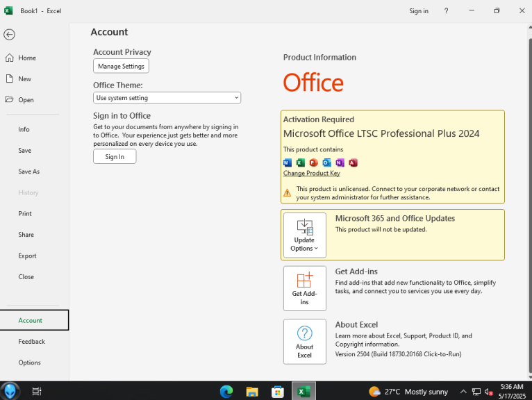Click the weather icon in taskbar

click(374, 392)
